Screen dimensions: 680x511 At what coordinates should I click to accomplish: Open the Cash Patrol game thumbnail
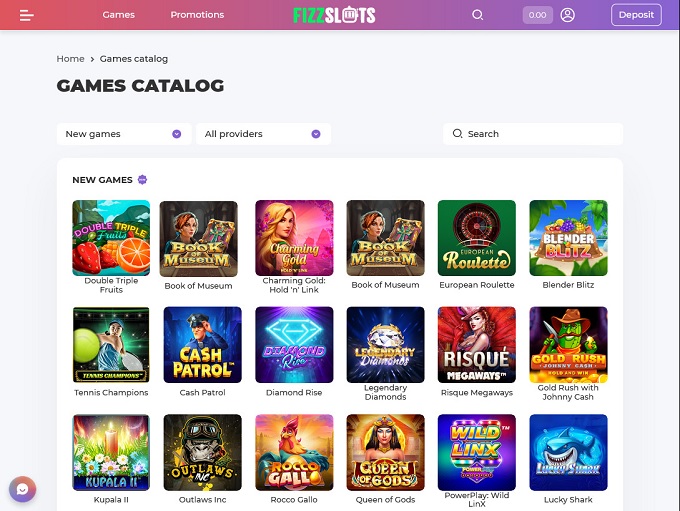pyautogui.click(x=203, y=345)
